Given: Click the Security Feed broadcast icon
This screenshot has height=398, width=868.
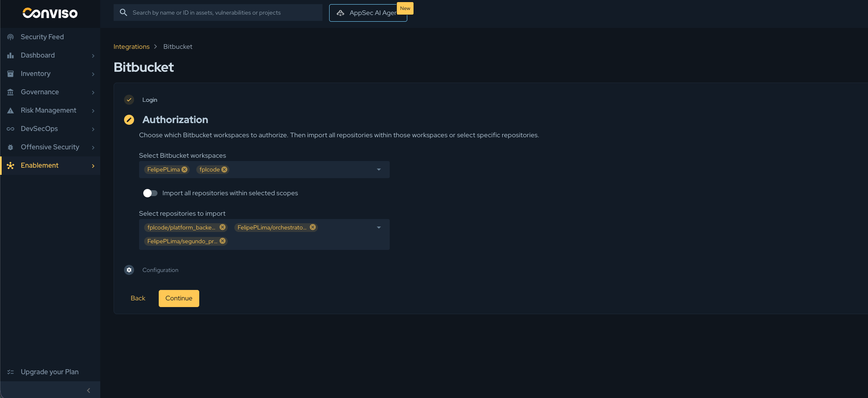Looking at the screenshot, I should tap(10, 37).
